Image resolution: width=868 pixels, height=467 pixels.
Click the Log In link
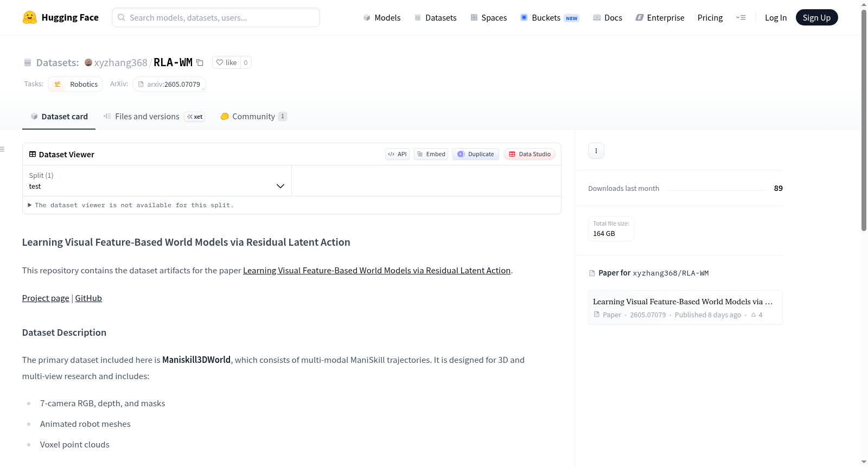(x=776, y=17)
